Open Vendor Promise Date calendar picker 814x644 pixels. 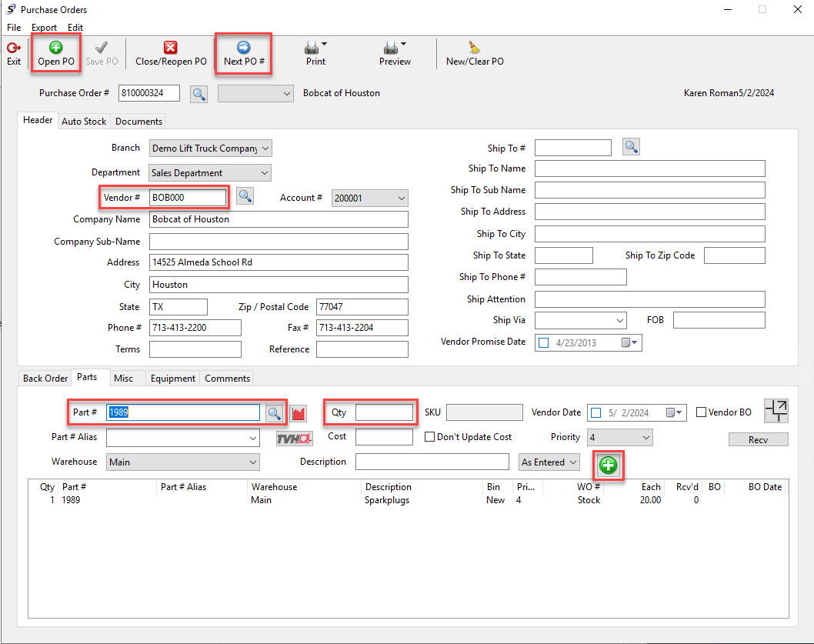(x=629, y=343)
